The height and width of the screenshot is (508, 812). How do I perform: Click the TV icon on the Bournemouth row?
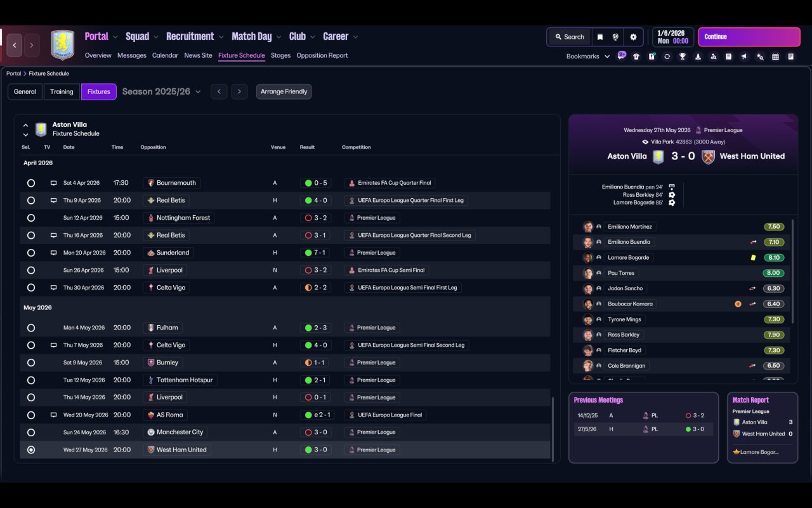coord(54,183)
